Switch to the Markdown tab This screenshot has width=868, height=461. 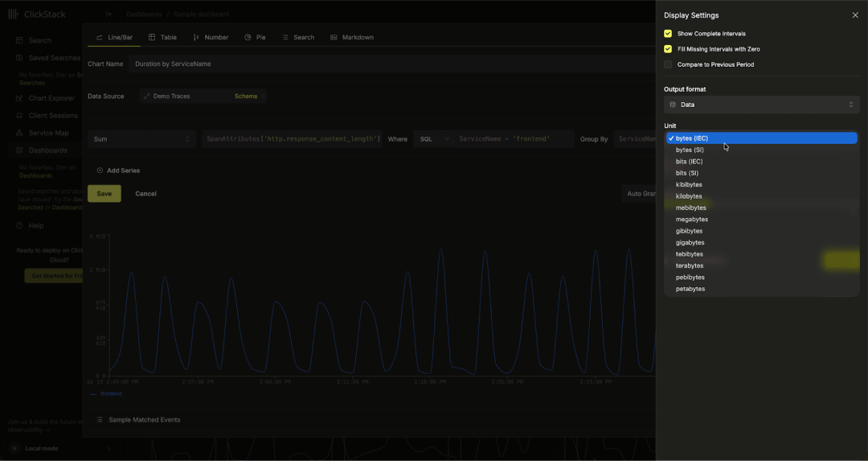pyautogui.click(x=352, y=38)
